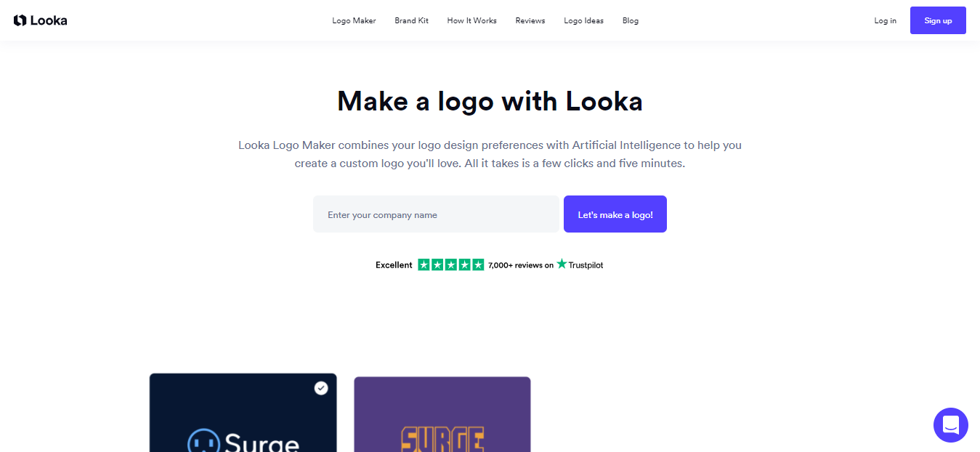Viewport: 980px width, 452px height.
Task: Click the Log in link
Action: click(886, 20)
